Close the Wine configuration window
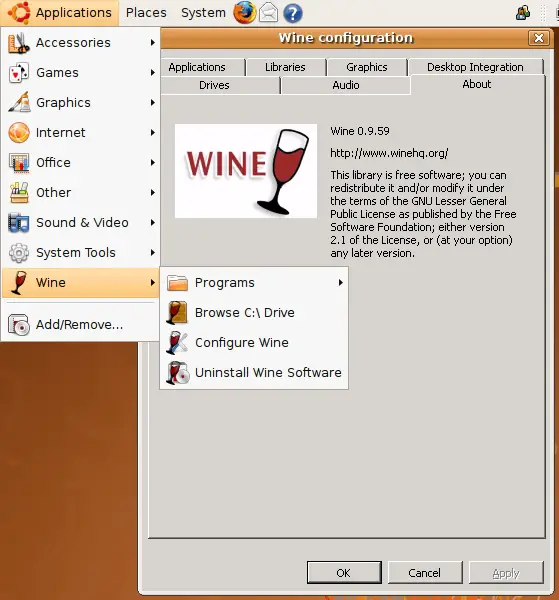This screenshot has height=600, width=559. (x=539, y=38)
